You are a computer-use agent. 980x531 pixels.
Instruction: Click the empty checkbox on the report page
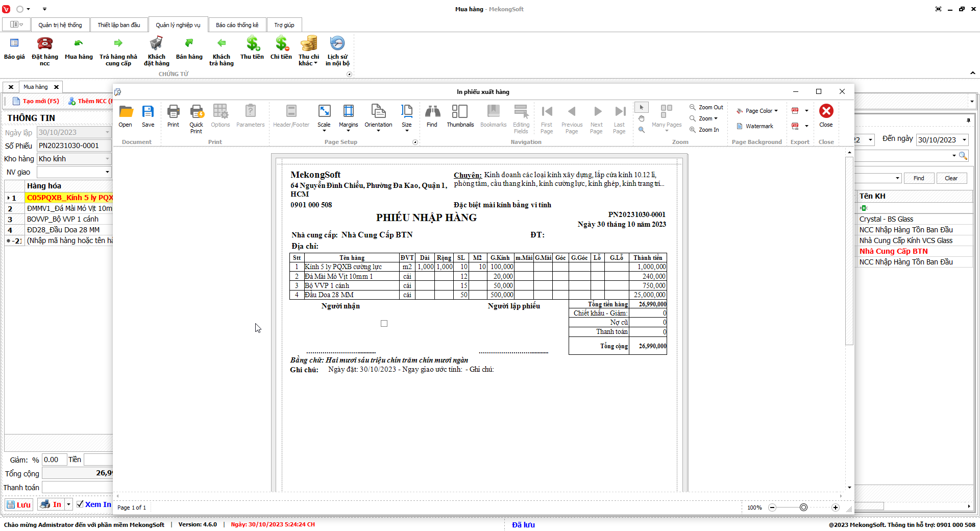(x=384, y=323)
